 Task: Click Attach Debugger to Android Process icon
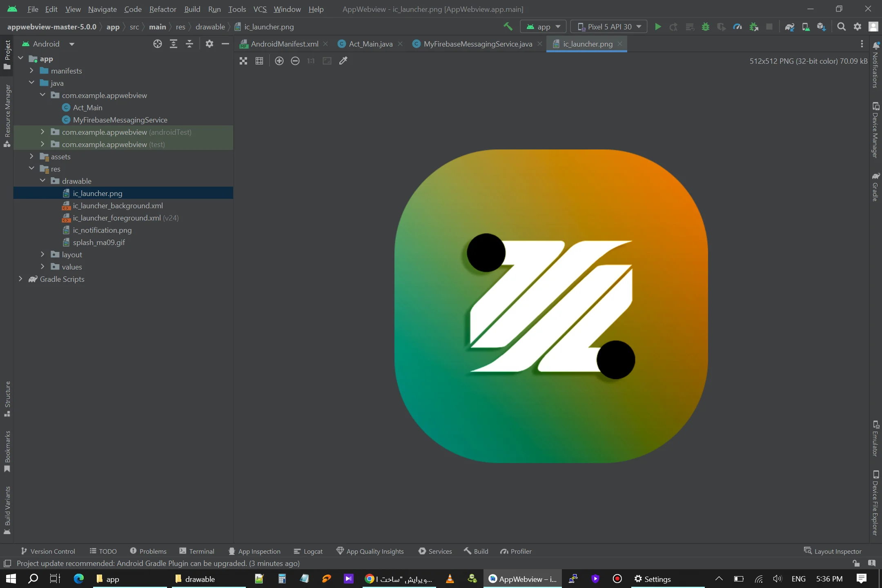754,27
